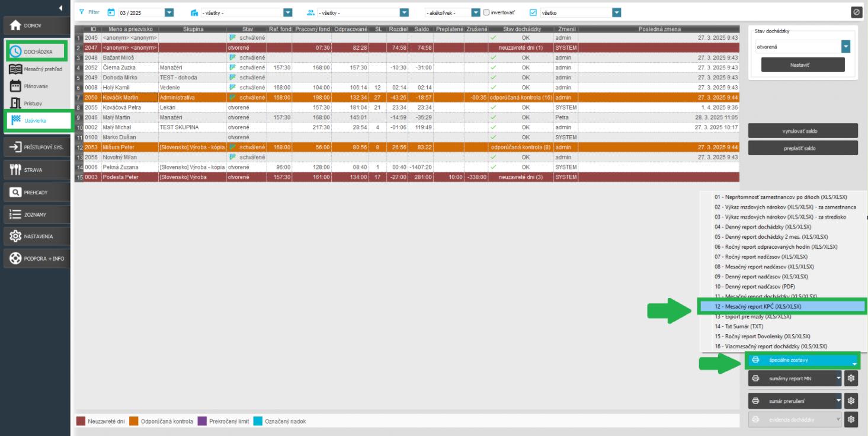
Task: Expand the month 03 / 2025 dropdown
Action: [x=169, y=12]
